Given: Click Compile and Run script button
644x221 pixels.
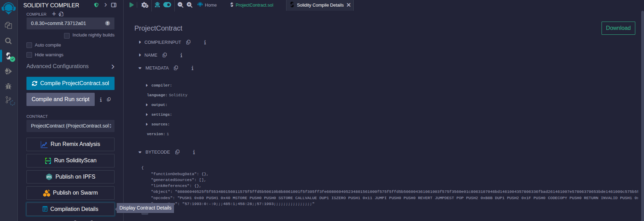Looking at the screenshot, I should click(61, 99).
